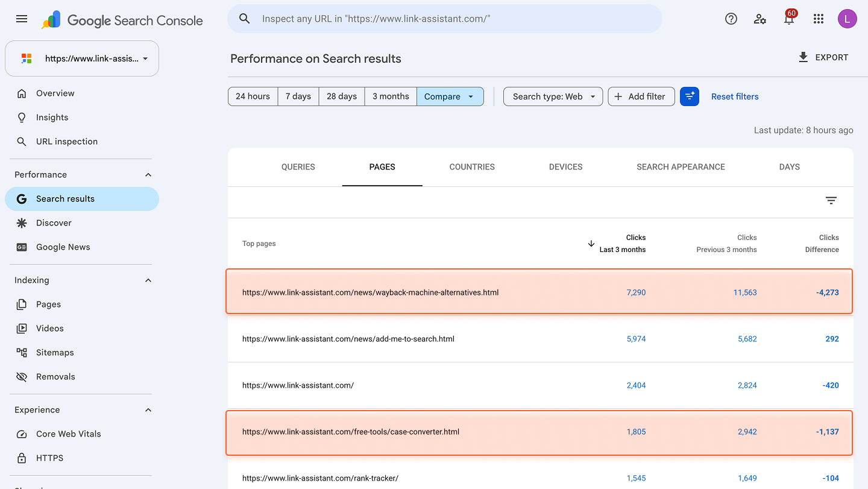Viewport: 868px width, 489px height.
Task: Click the Core Web Vitals gauge icon
Action: pos(22,434)
